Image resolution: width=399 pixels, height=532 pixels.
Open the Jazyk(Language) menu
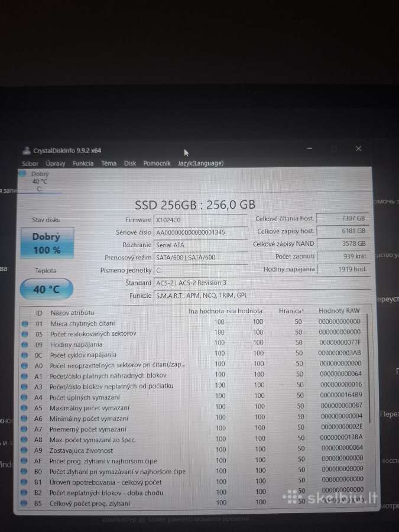click(x=200, y=163)
